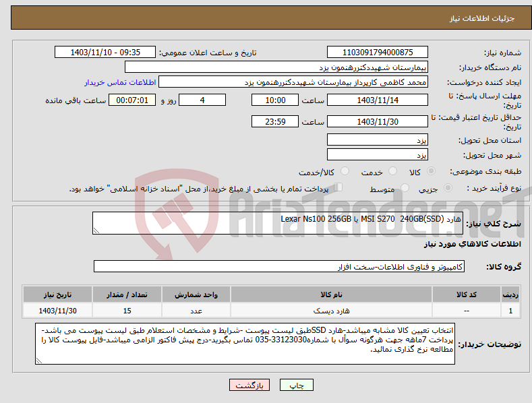Click the product code cell showing --
The image size is (532, 403).
tap(467, 311)
